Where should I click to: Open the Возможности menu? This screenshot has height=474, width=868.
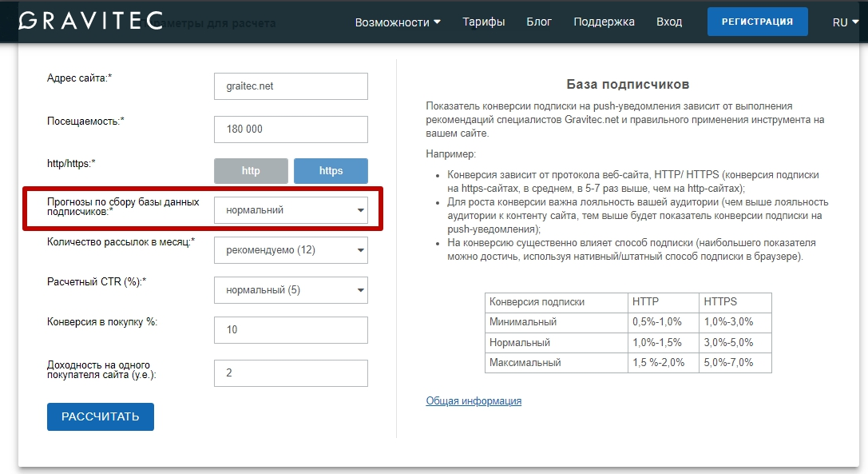(x=398, y=22)
